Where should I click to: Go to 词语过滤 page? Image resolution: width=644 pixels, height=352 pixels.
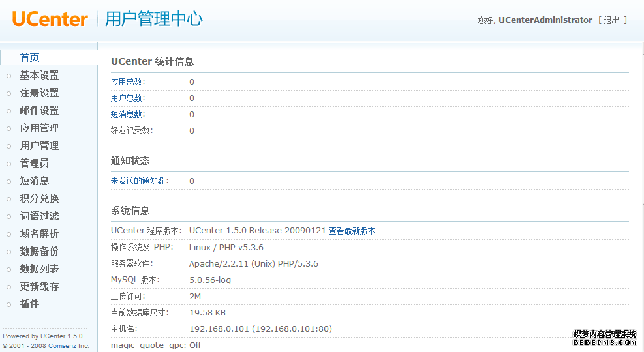[39, 216]
